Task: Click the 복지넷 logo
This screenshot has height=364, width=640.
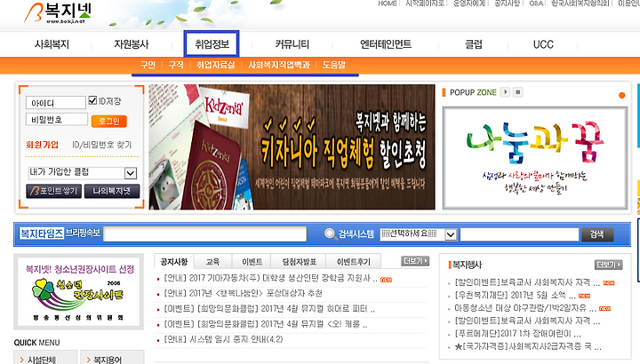Action: click(58, 12)
